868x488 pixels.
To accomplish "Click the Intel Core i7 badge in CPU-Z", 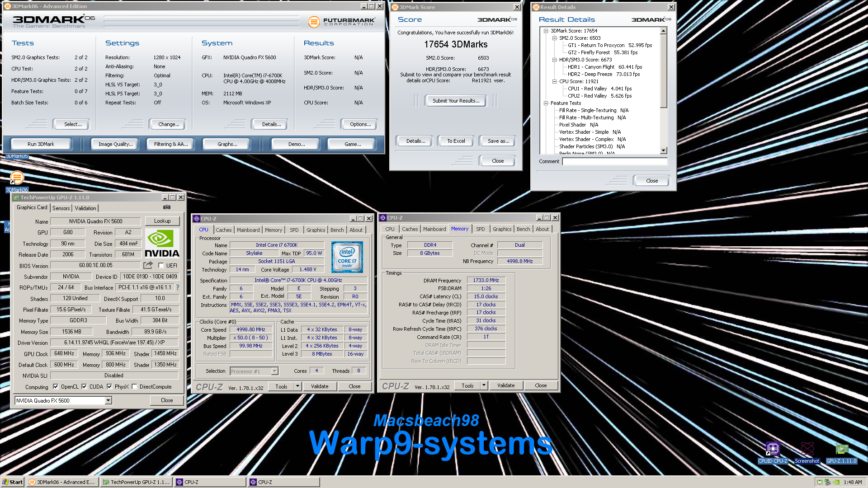I will tap(347, 257).
